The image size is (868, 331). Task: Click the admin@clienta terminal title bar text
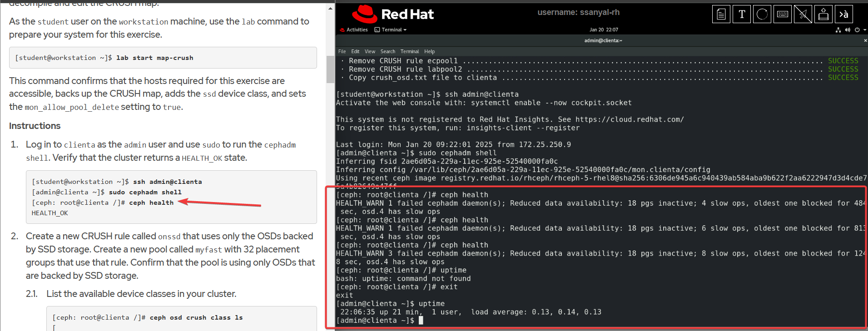pos(603,40)
